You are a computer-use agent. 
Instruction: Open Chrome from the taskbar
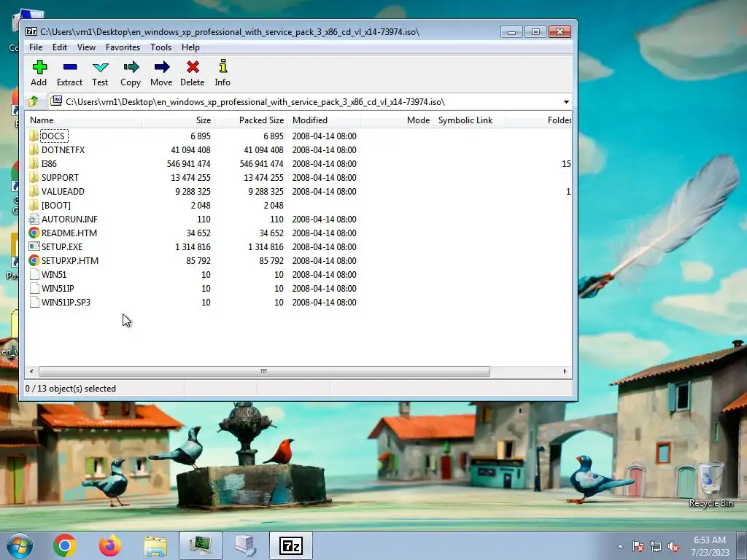pyautogui.click(x=65, y=545)
